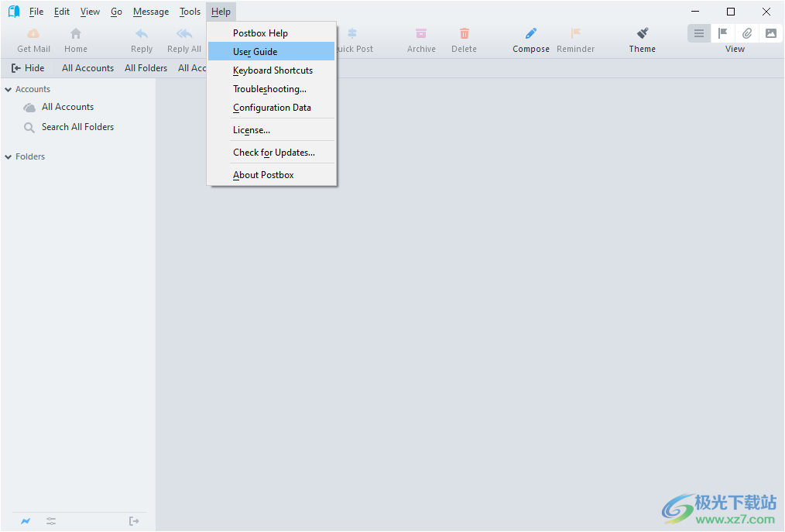Select the All Folders focus bar button

(146, 68)
